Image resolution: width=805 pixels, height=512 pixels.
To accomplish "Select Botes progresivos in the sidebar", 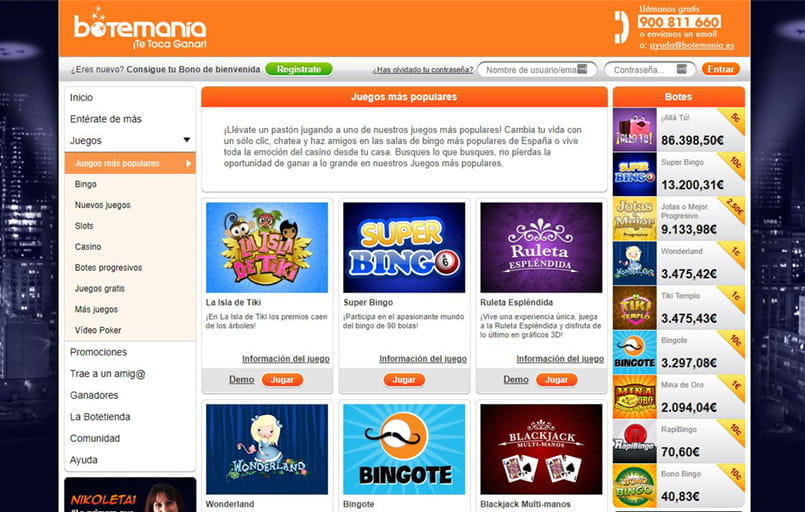I will pos(108,268).
